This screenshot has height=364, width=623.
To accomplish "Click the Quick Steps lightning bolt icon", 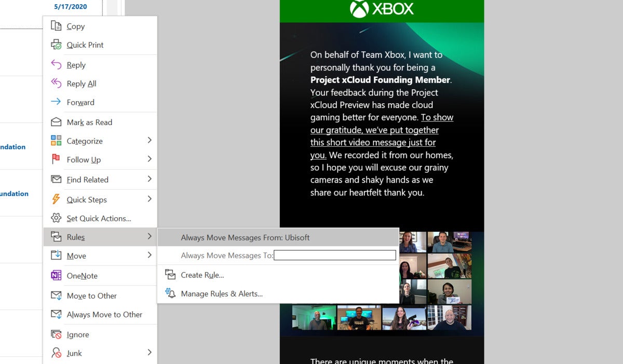I will click(x=56, y=200).
